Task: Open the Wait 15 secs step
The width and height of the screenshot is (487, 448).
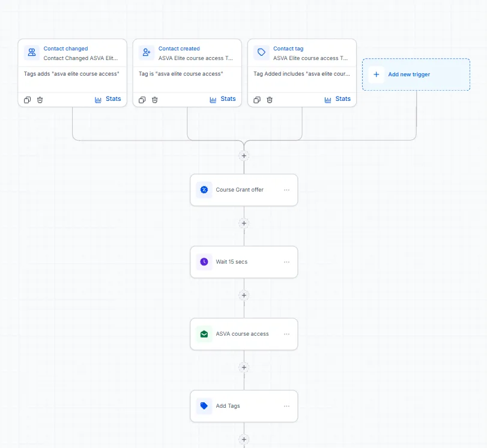Action: 244,262
